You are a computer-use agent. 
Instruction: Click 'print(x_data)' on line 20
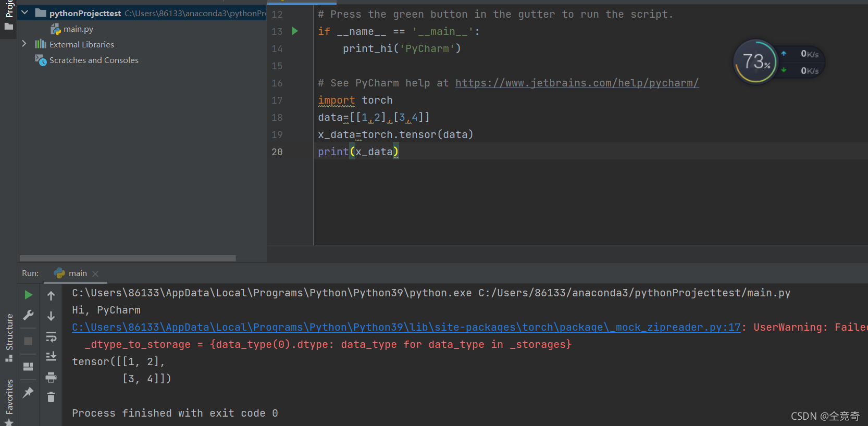point(358,152)
